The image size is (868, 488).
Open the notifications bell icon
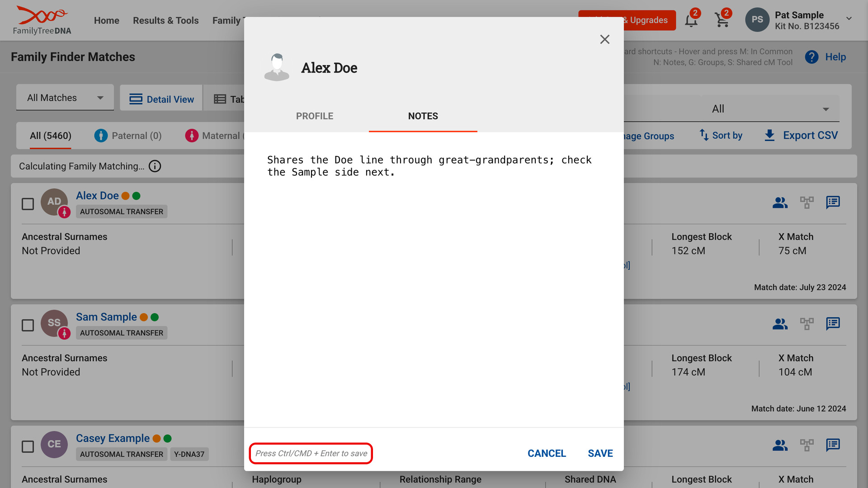(x=691, y=20)
